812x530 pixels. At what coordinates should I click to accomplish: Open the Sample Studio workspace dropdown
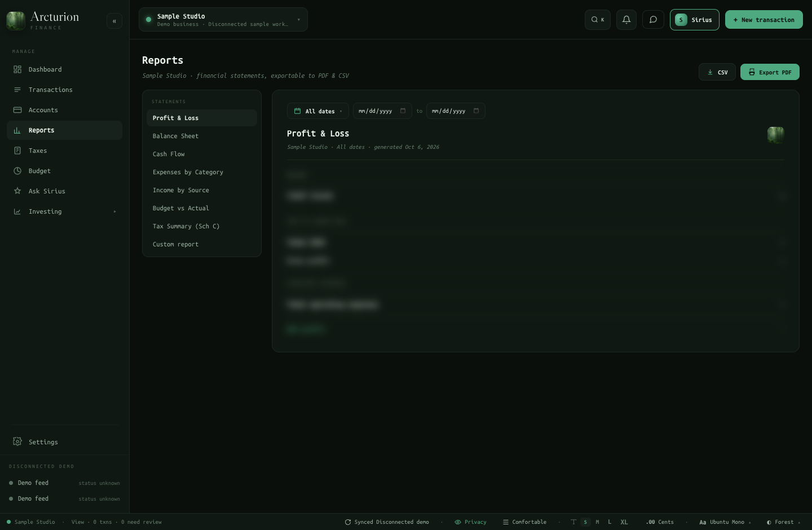[223, 20]
